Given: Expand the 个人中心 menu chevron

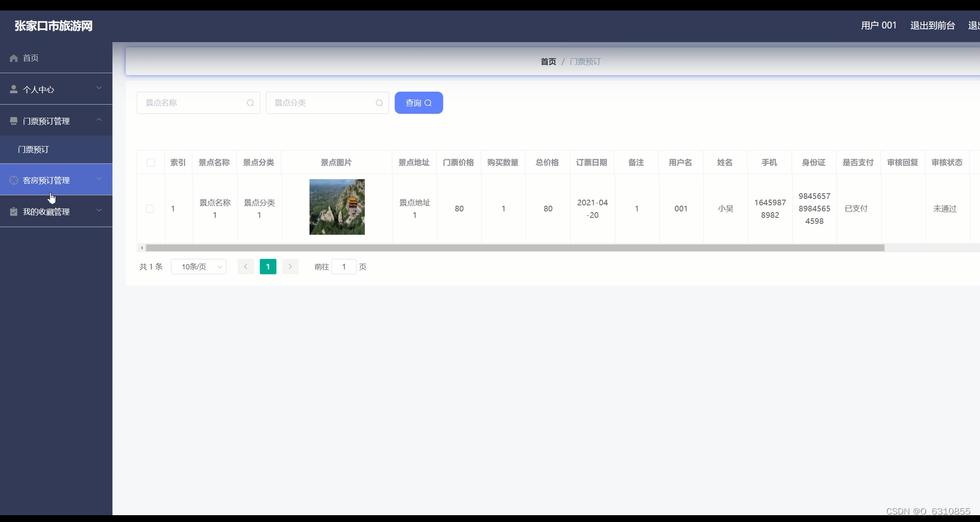Looking at the screenshot, I should [x=99, y=89].
